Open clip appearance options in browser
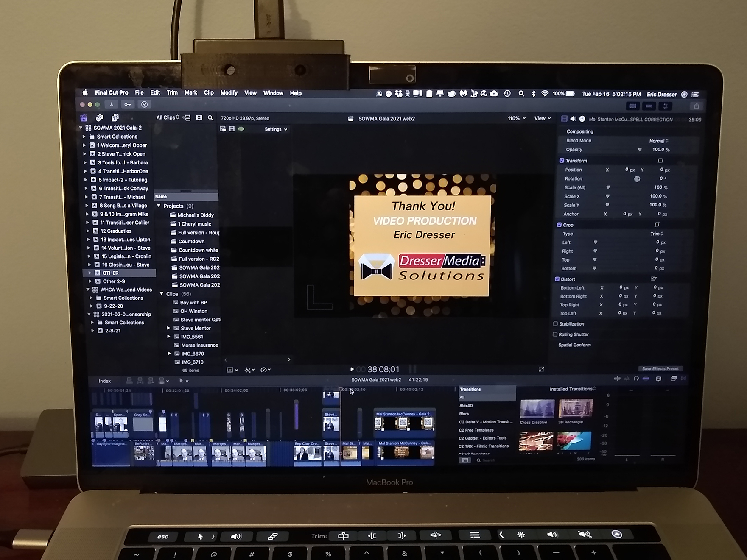Viewport: 747px width, 560px height. [x=199, y=118]
